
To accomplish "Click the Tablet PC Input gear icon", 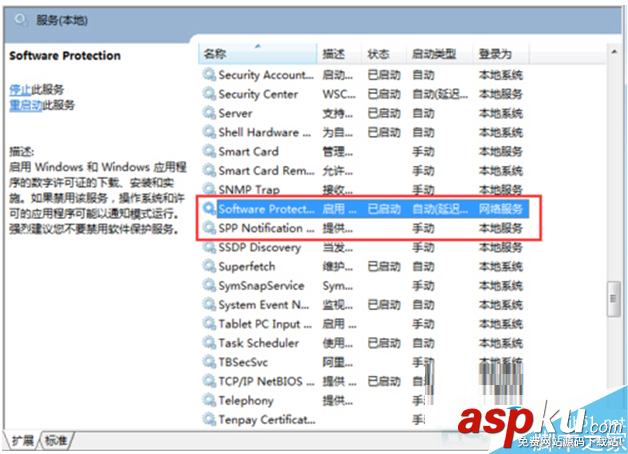I will click(x=209, y=323).
